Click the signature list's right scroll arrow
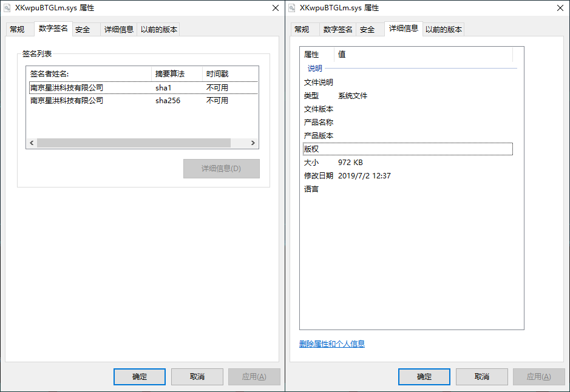The width and height of the screenshot is (570, 392). point(254,143)
